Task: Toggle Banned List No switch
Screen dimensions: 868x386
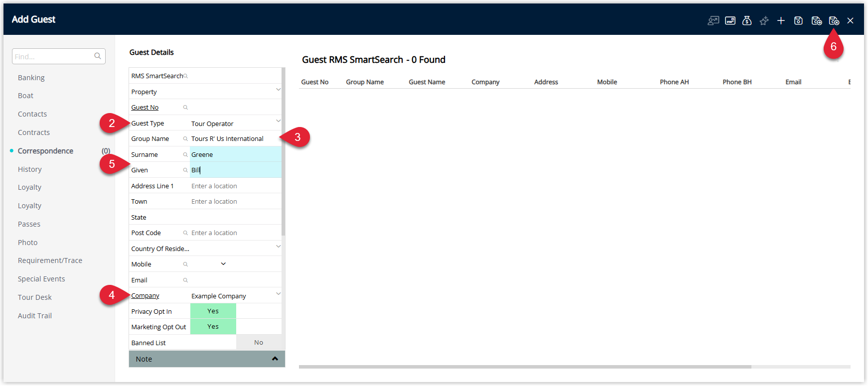Action: point(259,343)
